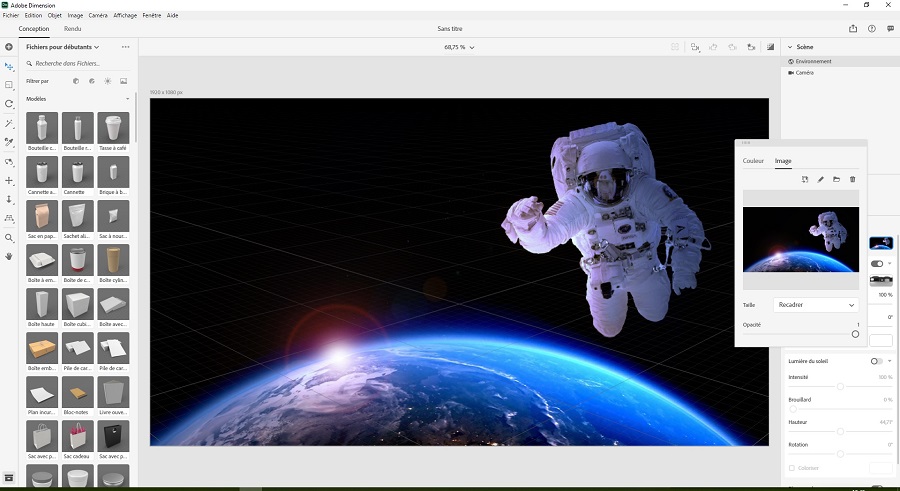
Task: Filter files by lights icon
Action: 107,81
